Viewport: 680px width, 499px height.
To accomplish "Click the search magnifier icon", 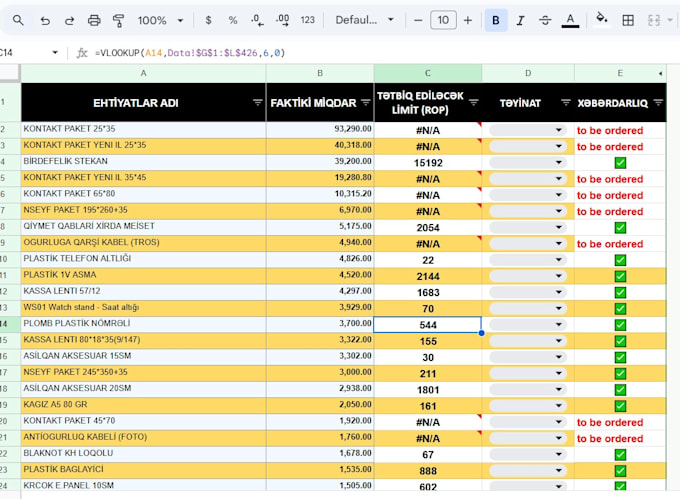I will 18,20.
